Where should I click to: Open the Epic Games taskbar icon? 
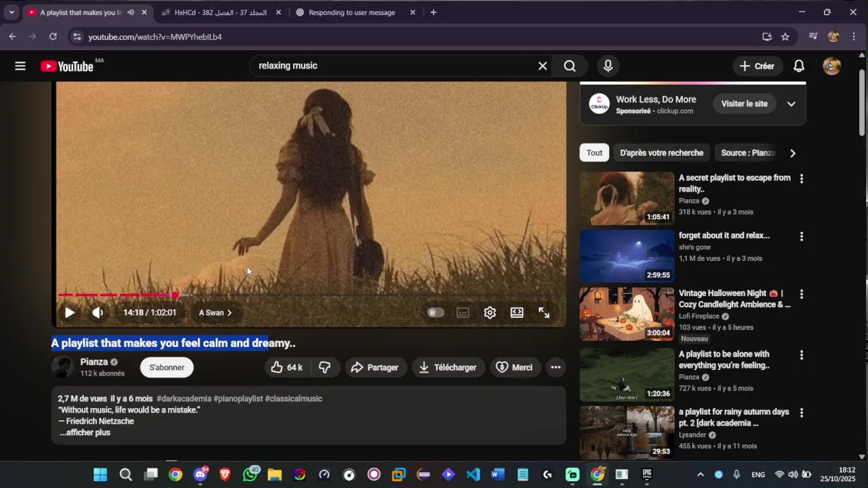(x=647, y=474)
